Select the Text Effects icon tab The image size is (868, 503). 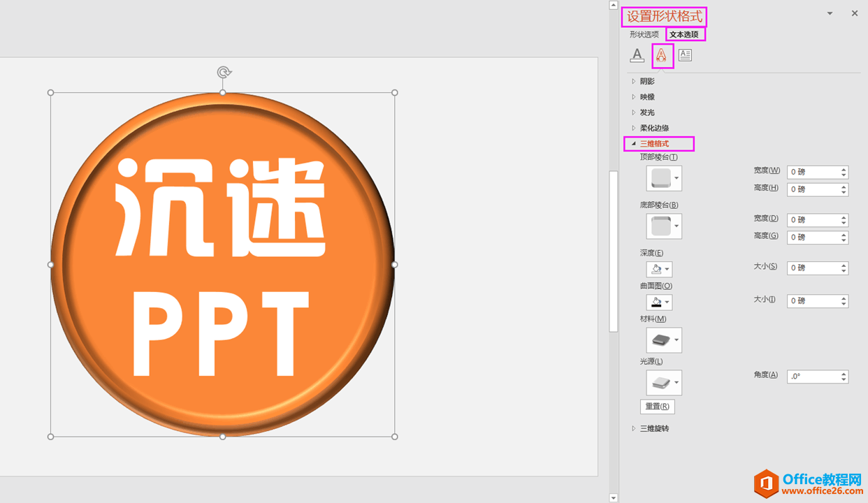click(661, 55)
